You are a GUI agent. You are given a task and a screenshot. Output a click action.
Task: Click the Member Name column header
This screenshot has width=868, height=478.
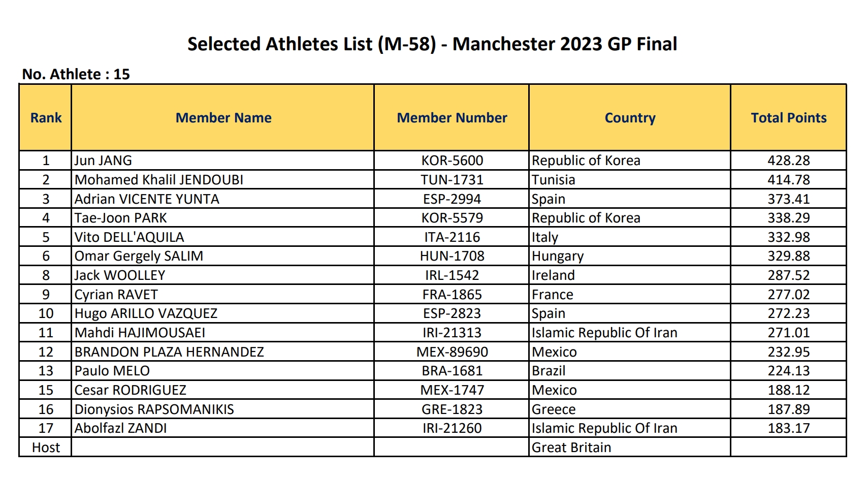point(223,117)
